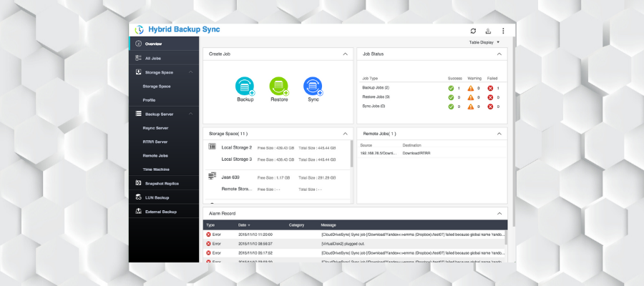Click the Restore create job icon
The image size is (644, 286).
[279, 87]
